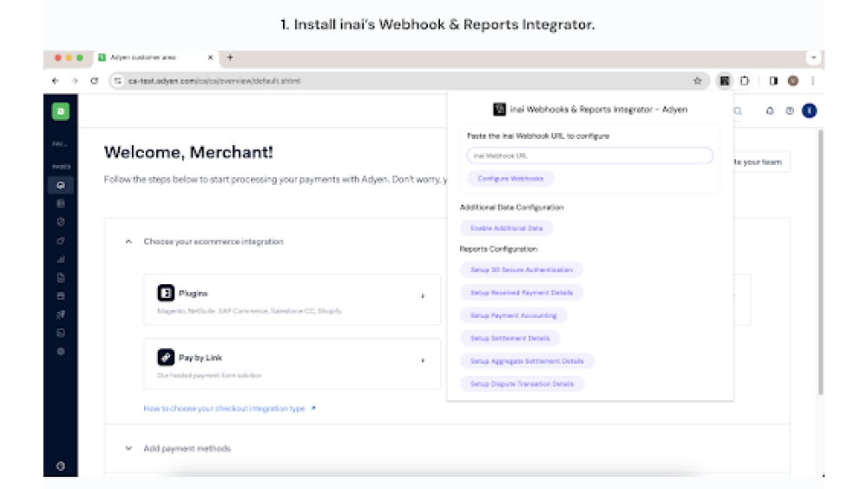Open the second icon in Adyen sidebar pages
The height and width of the screenshot is (489, 868).
[x=61, y=204]
